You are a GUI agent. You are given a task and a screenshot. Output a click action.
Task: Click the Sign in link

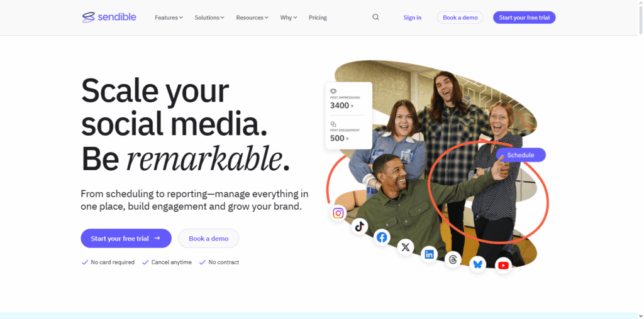coord(413,18)
